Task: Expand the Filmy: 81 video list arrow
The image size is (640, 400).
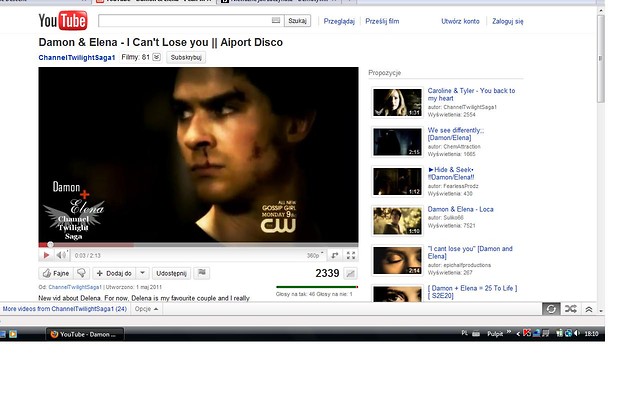Action: click(156, 57)
